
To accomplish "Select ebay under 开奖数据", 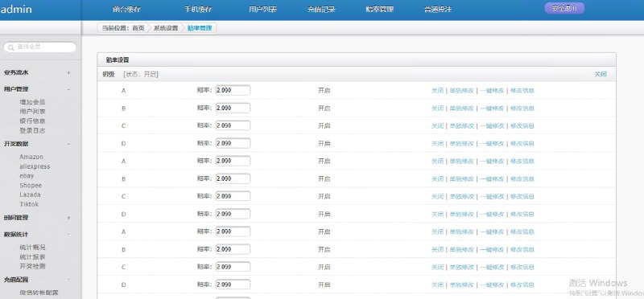I will pyautogui.click(x=27, y=175).
